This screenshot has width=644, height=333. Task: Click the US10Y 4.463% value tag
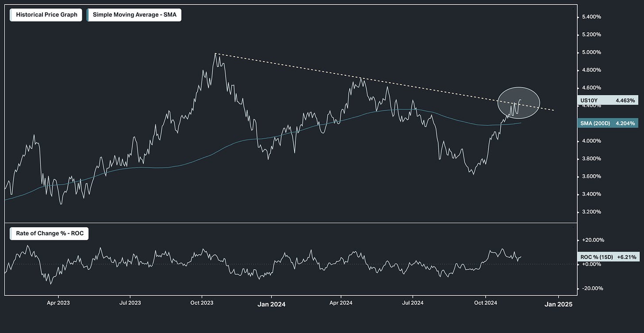point(608,101)
